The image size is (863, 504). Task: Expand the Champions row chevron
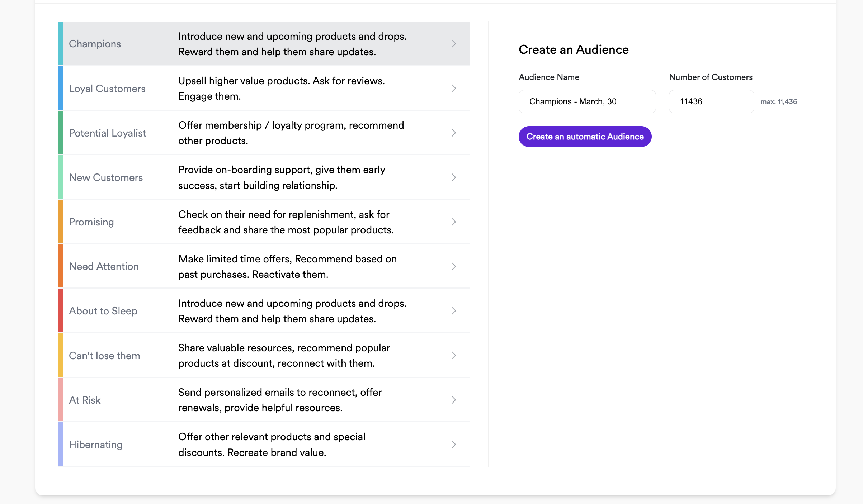[x=453, y=44]
